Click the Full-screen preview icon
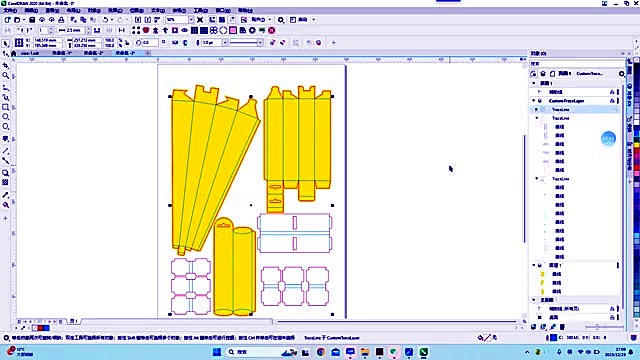The image size is (640, 360). click(x=200, y=20)
